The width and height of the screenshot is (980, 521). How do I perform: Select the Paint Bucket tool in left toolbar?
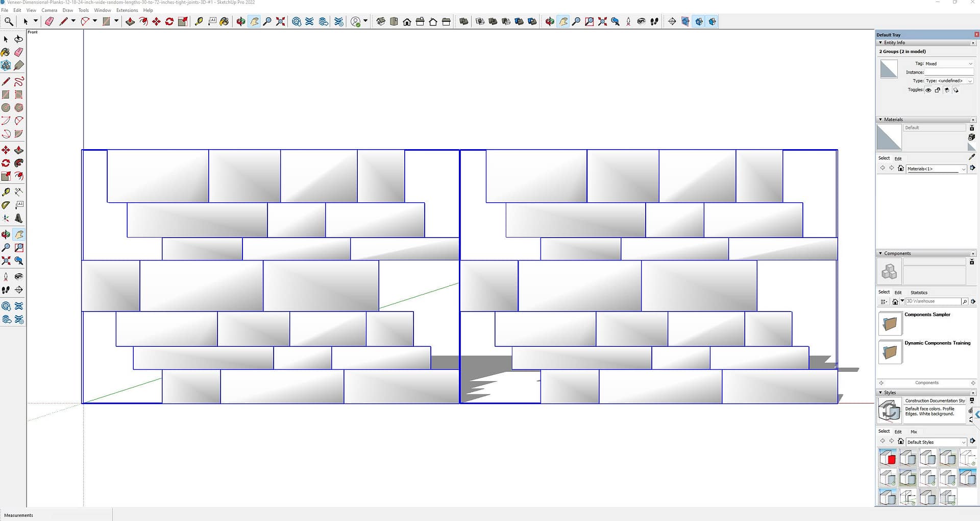point(6,52)
